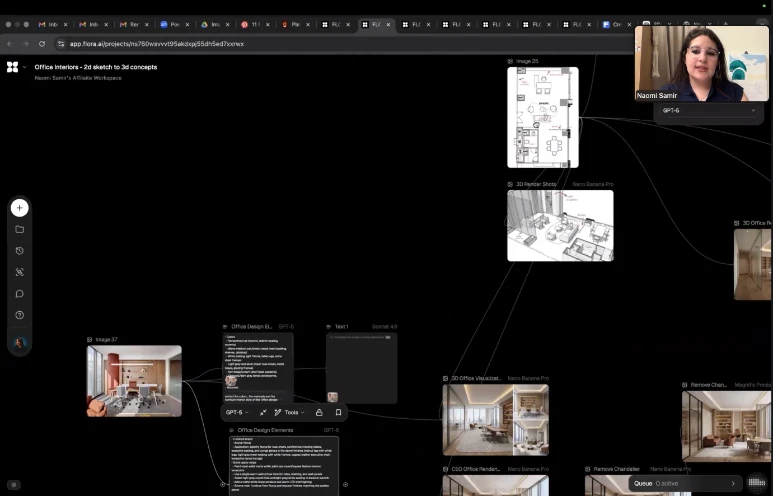Click the user avatar in left sidebar
The width and height of the screenshot is (773, 496).
[19, 343]
